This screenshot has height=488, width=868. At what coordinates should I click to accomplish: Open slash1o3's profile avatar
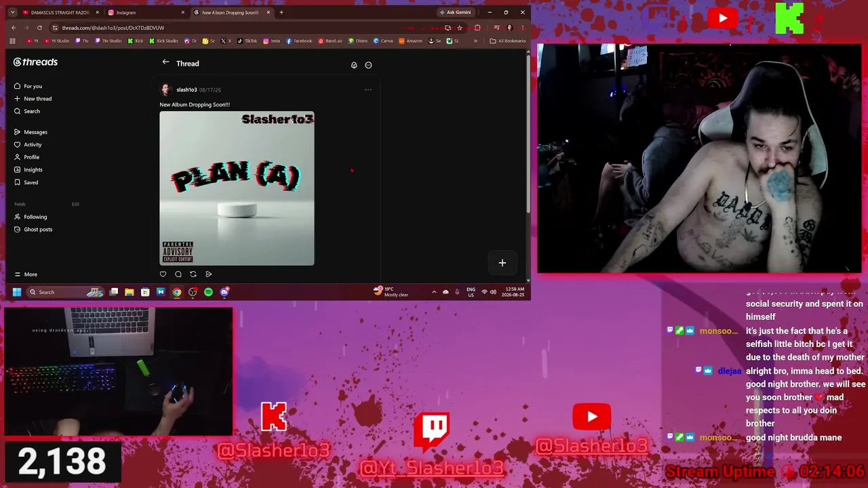pyautogui.click(x=165, y=89)
